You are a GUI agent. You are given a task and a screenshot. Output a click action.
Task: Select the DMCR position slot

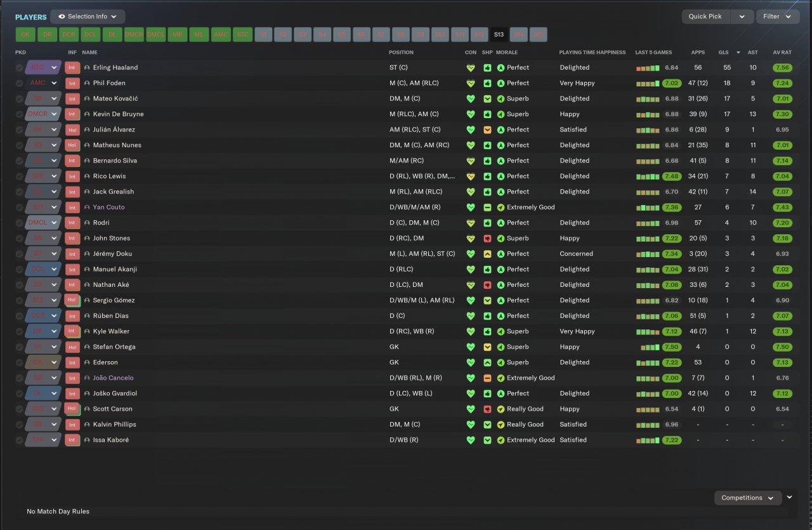tap(134, 35)
